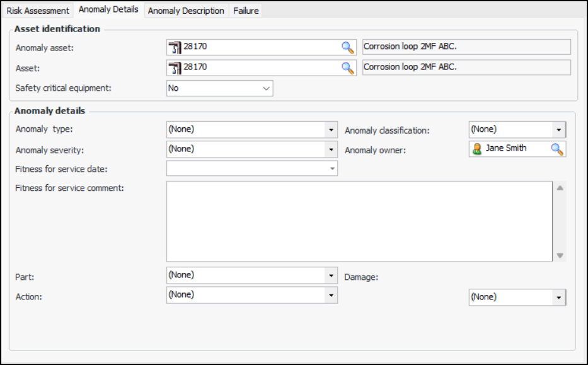
Task: Click the Anomaly owner lookup magnifier icon
Action: (557, 149)
